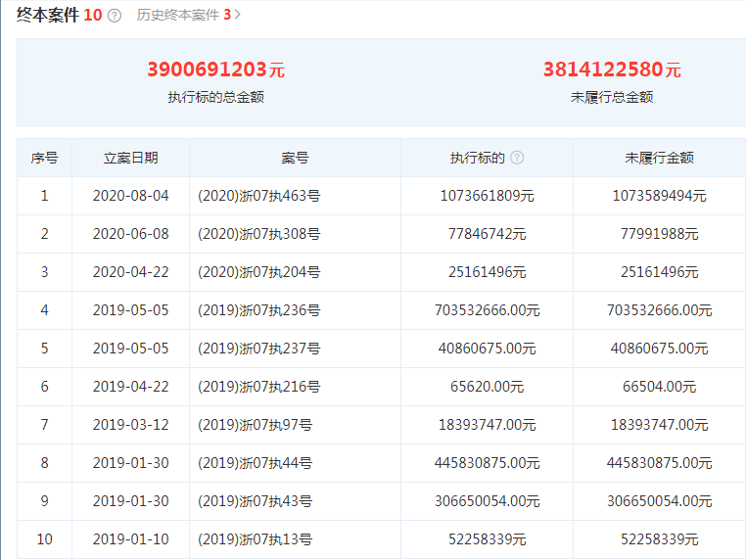746x560 pixels.
Task: Click unfulfilled amount 77991988元
Action: (660, 234)
